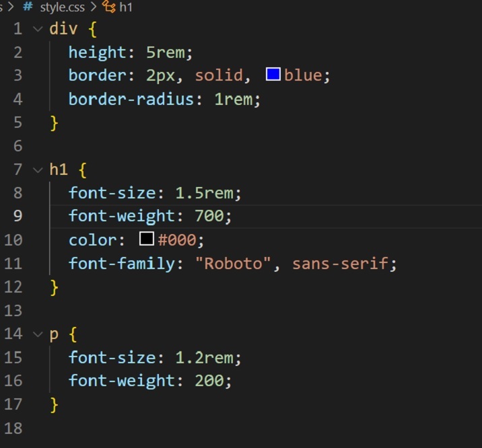Open the blue color picker swatch

click(273, 75)
